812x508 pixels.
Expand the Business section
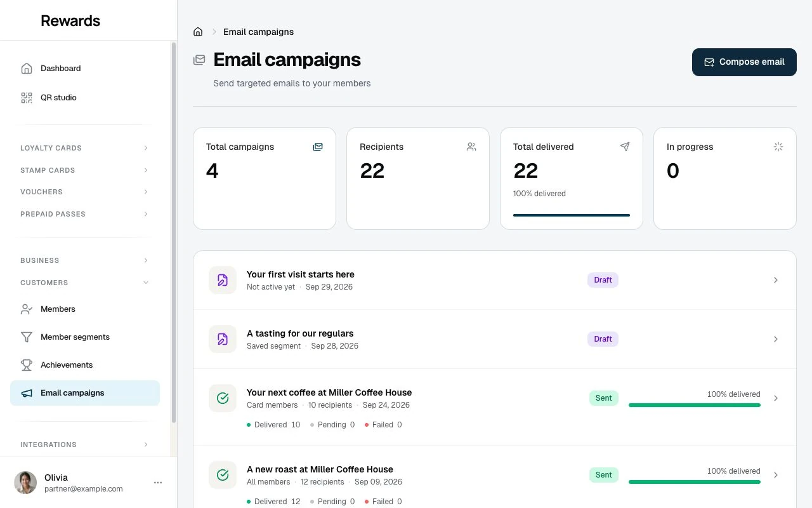[85, 260]
